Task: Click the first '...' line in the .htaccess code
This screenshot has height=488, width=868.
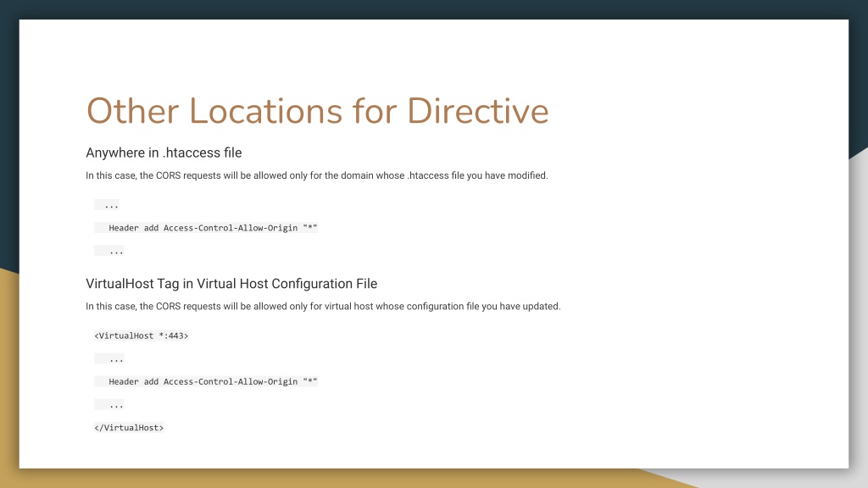Action: [x=107, y=205]
